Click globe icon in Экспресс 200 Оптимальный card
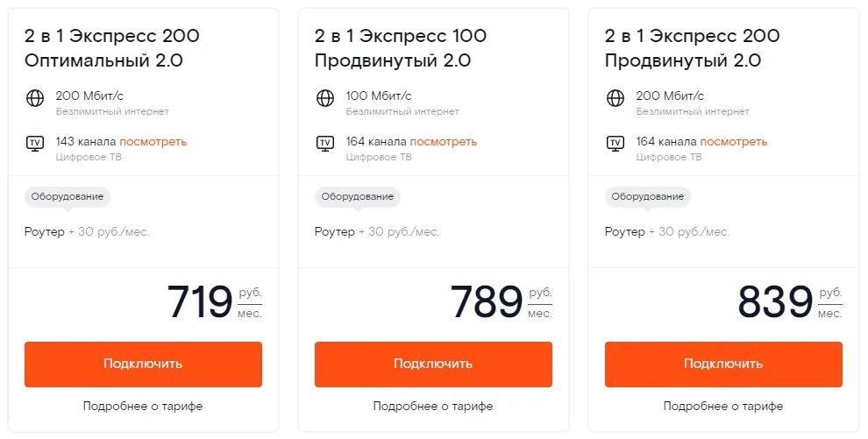 35,98
